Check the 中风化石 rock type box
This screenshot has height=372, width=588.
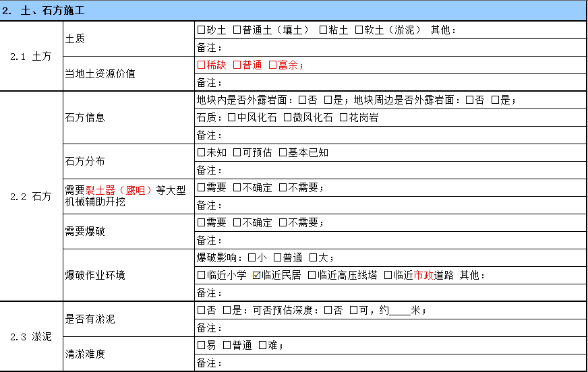[231, 118]
